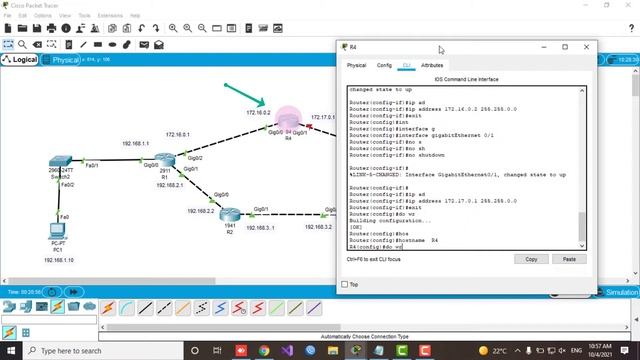Click Fast Forward Time button
This screenshot has width=640, height=360.
click(x=73, y=292)
